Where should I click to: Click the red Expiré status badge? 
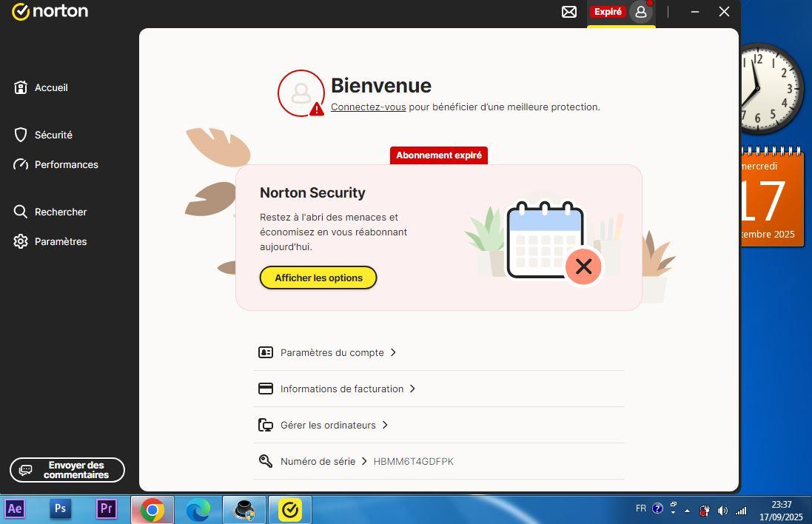click(608, 11)
